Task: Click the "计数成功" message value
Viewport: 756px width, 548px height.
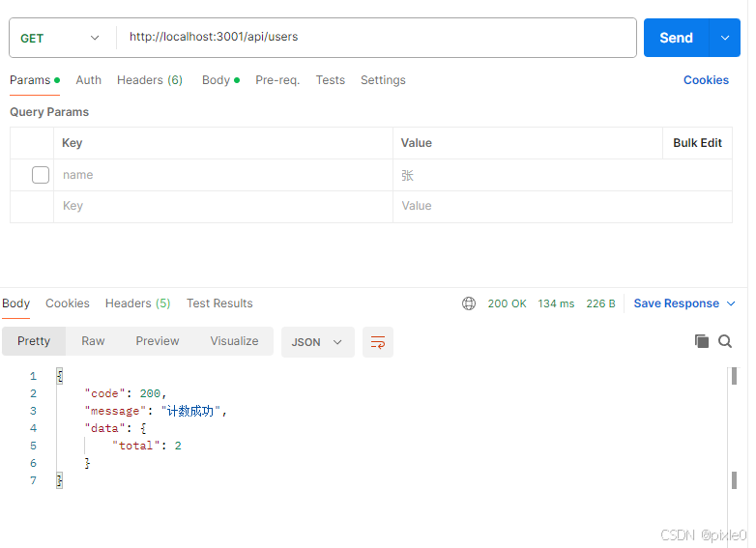Action: (x=190, y=411)
